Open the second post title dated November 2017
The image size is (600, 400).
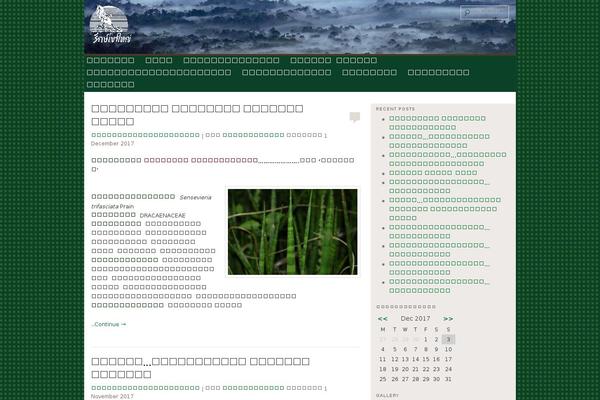coord(200,367)
